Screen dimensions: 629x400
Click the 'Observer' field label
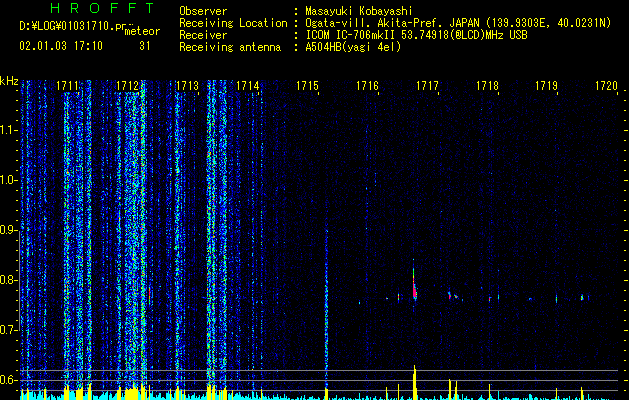(x=203, y=11)
